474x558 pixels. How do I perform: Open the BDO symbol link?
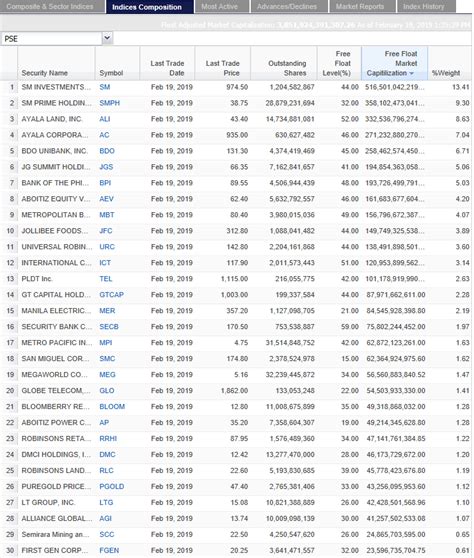tap(107, 151)
